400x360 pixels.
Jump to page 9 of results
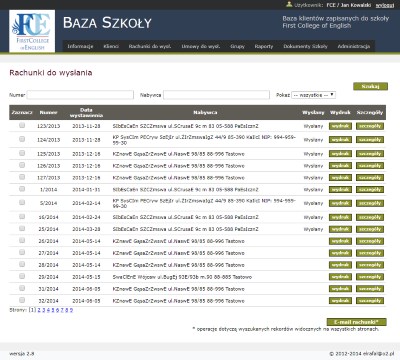coord(71,310)
